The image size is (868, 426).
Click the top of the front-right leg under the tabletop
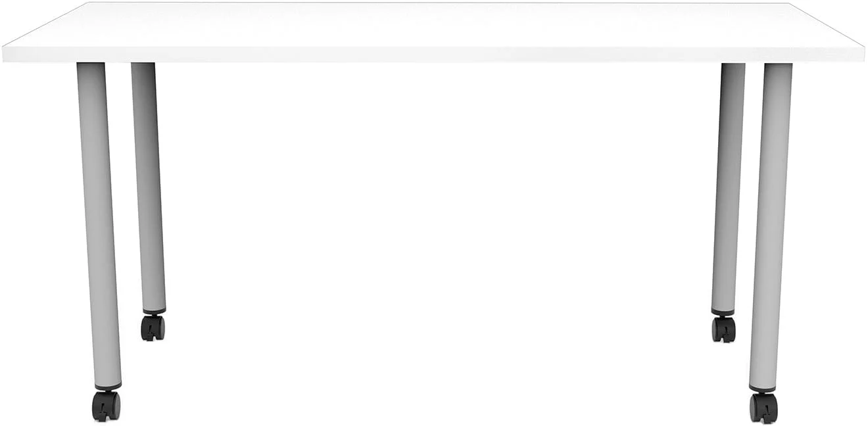click(x=779, y=67)
